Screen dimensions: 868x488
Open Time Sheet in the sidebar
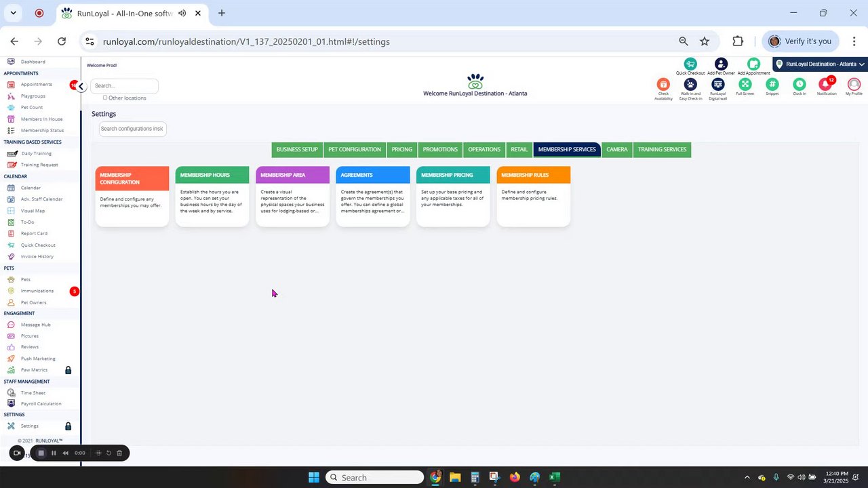pyautogui.click(x=33, y=393)
